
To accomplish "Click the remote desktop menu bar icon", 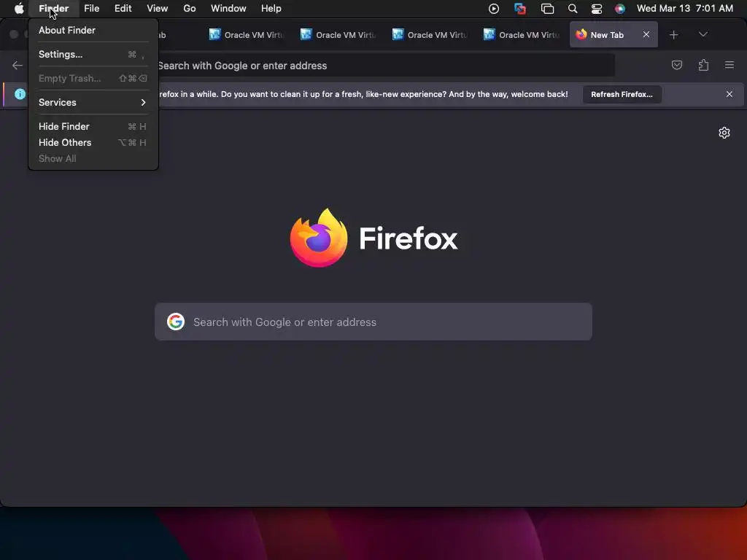I will tap(520, 9).
